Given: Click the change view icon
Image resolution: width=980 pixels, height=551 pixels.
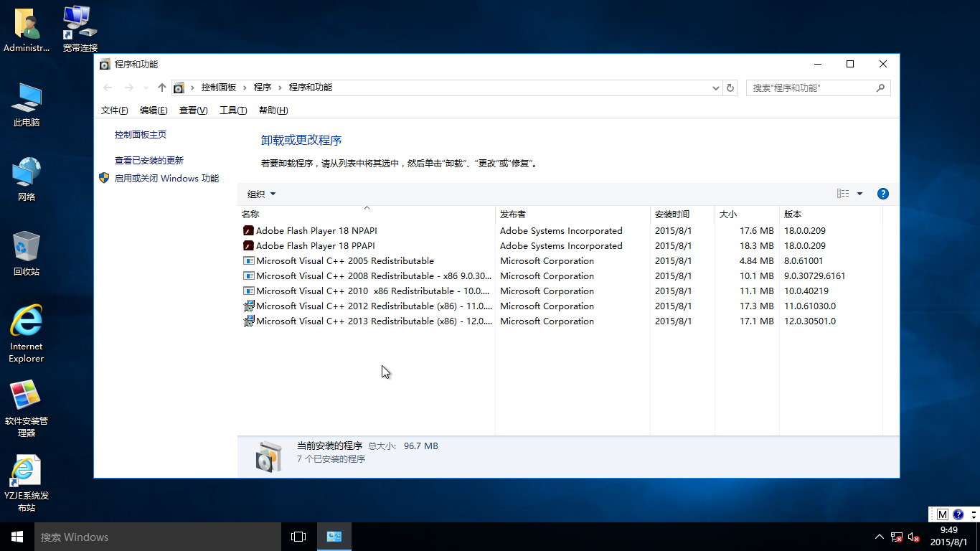Looking at the screenshot, I should (x=843, y=194).
